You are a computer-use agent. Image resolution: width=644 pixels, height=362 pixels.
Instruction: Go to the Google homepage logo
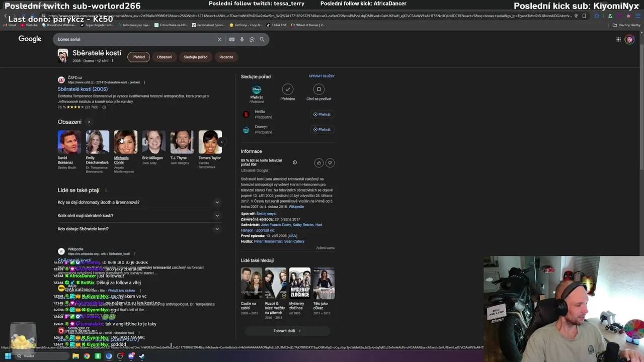click(x=30, y=39)
